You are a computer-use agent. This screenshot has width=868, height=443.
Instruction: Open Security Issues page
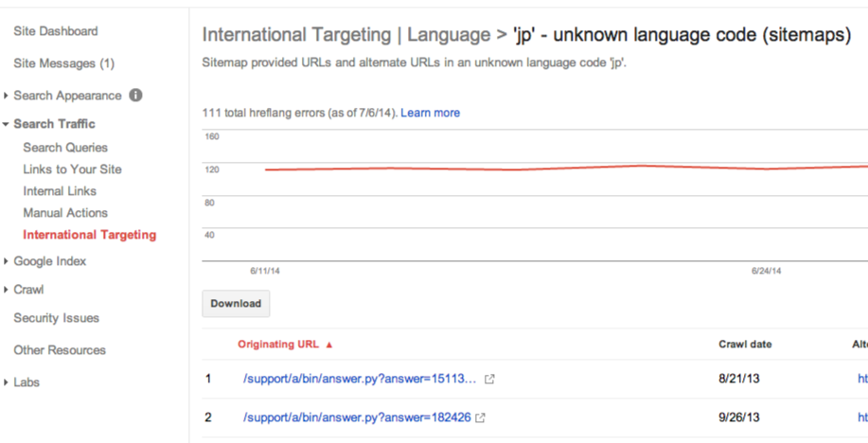pyautogui.click(x=56, y=318)
